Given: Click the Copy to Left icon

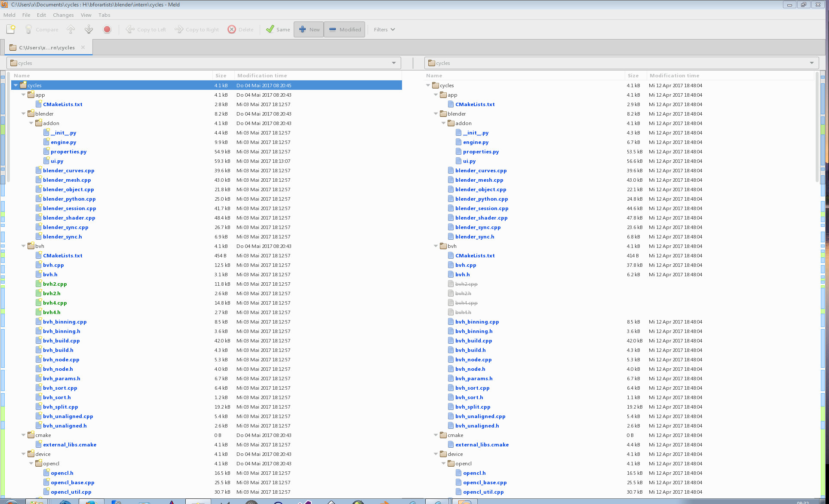Looking at the screenshot, I should click(130, 29).
